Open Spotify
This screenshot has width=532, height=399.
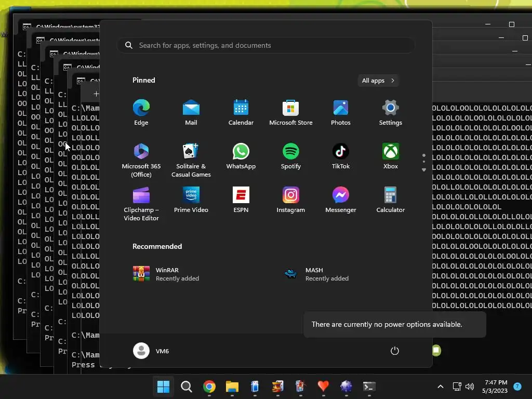tap(291, 156)
